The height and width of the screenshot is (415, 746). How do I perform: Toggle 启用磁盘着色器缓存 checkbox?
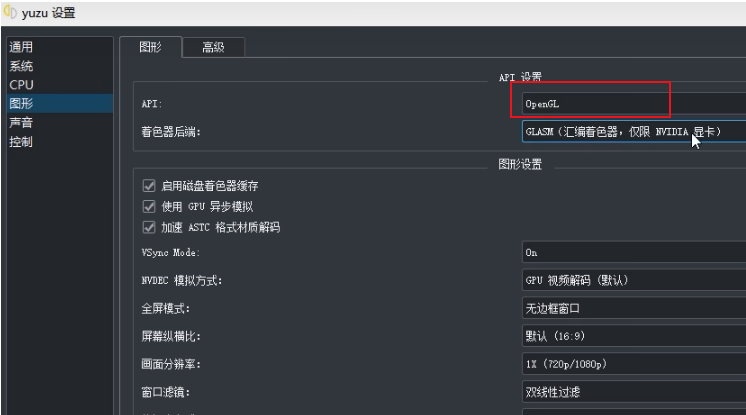click(150, 186)
